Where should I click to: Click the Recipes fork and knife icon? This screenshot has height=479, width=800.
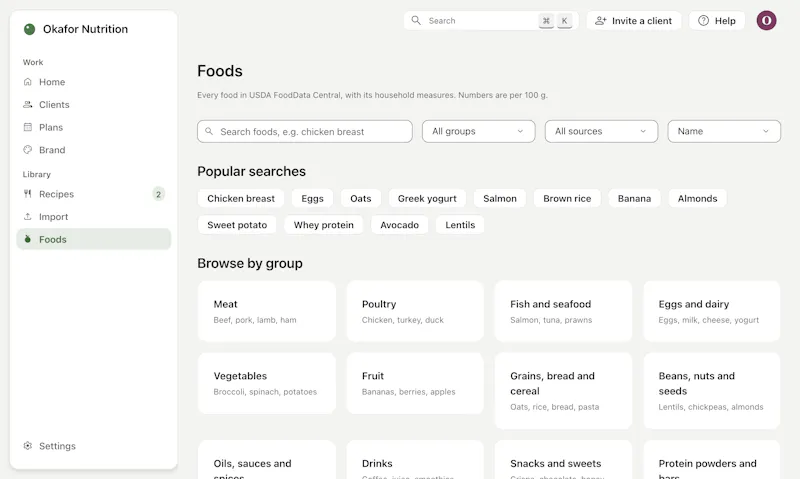28,194
